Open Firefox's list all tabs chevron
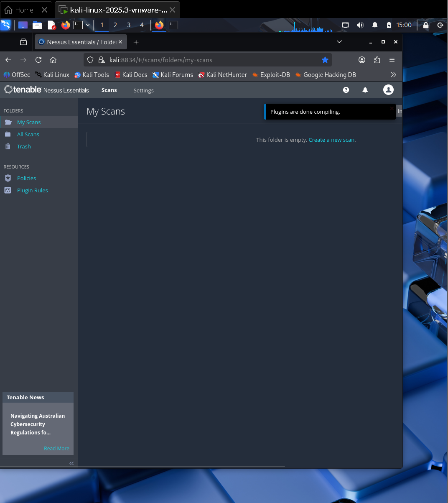 (339, 42)
